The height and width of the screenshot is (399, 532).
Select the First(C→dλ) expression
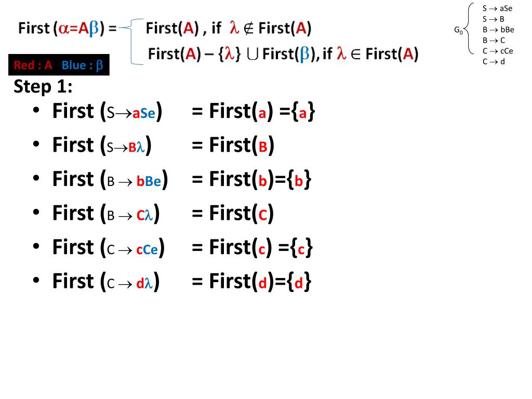point(106,282)
